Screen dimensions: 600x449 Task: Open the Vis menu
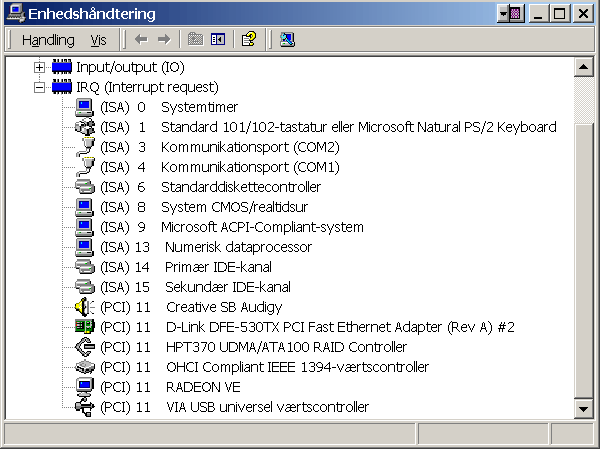click(x=98, y=40)
